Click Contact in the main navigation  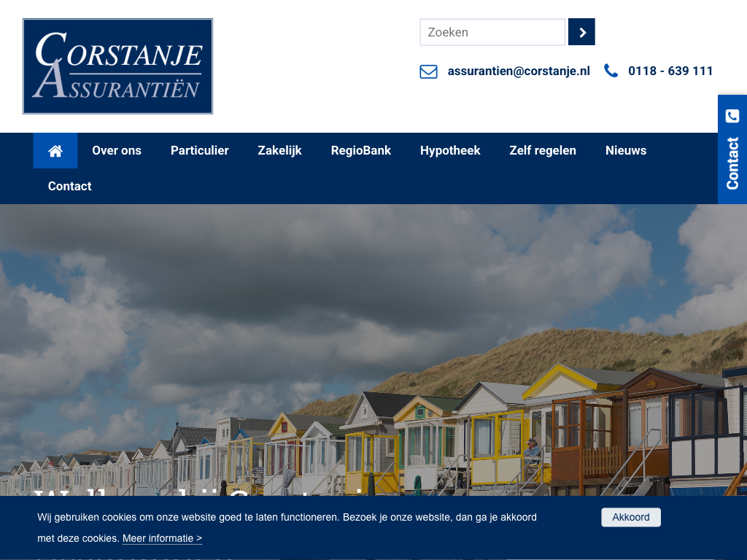coord(70,187)
